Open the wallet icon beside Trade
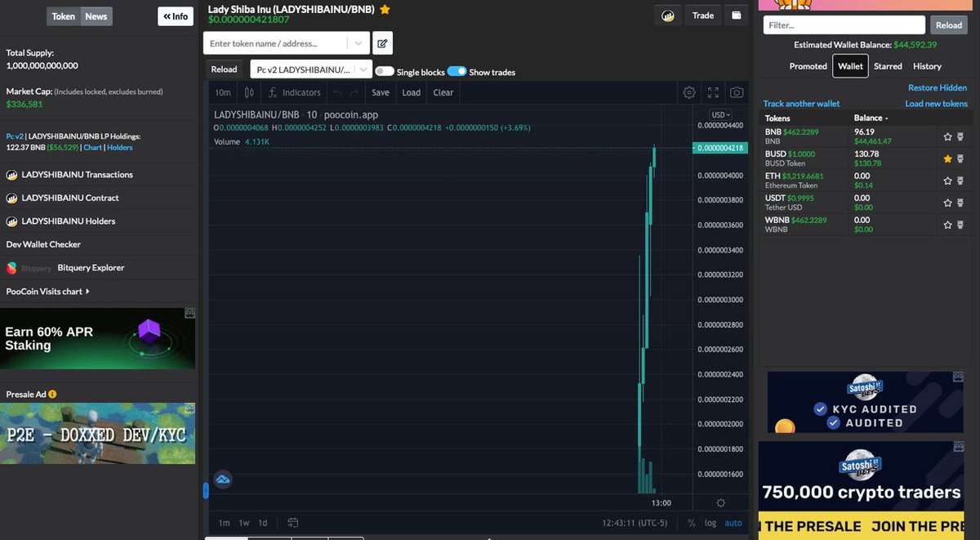The image size is (980, 540). point(737,16)
